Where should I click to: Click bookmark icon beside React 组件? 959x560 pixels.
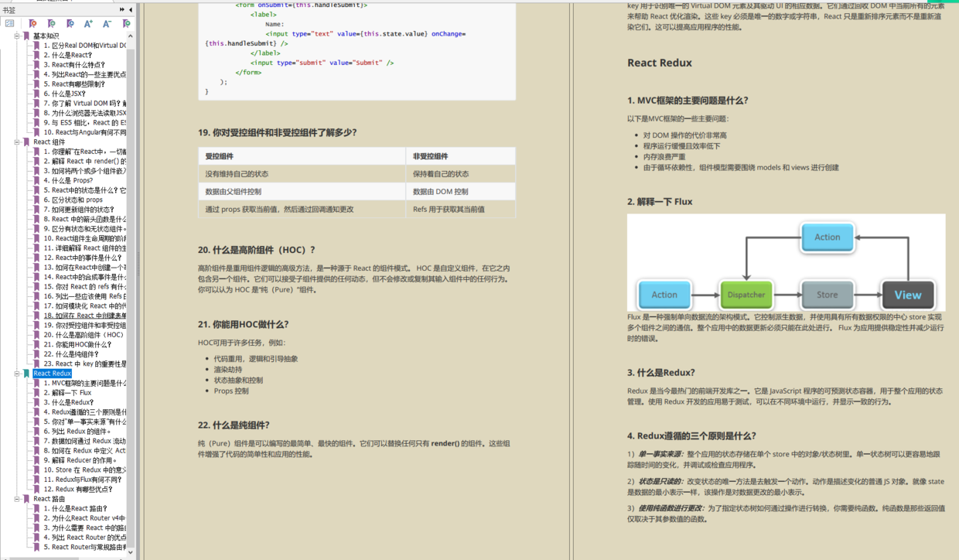coord(26,142)
